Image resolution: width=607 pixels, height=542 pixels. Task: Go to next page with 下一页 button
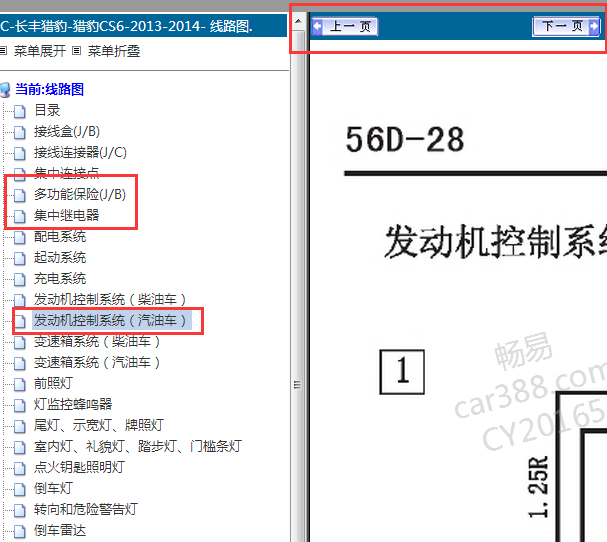(x=566, y=26)
